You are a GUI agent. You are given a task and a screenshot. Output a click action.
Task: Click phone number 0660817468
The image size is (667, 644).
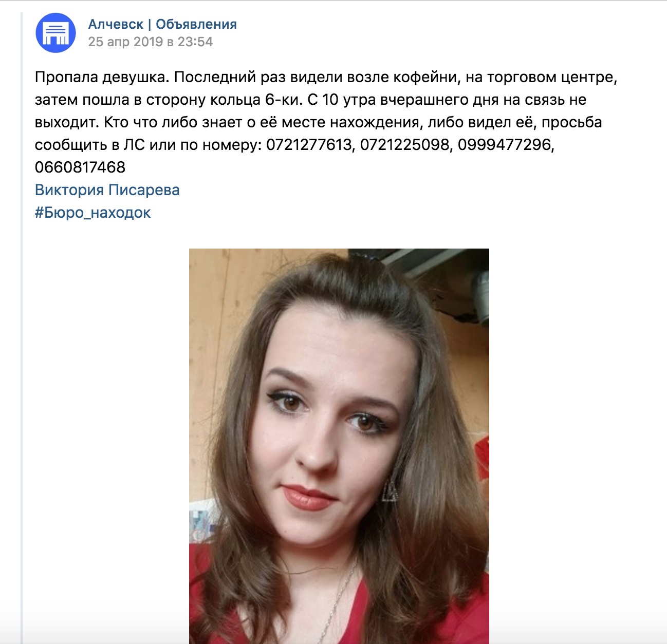80,167
